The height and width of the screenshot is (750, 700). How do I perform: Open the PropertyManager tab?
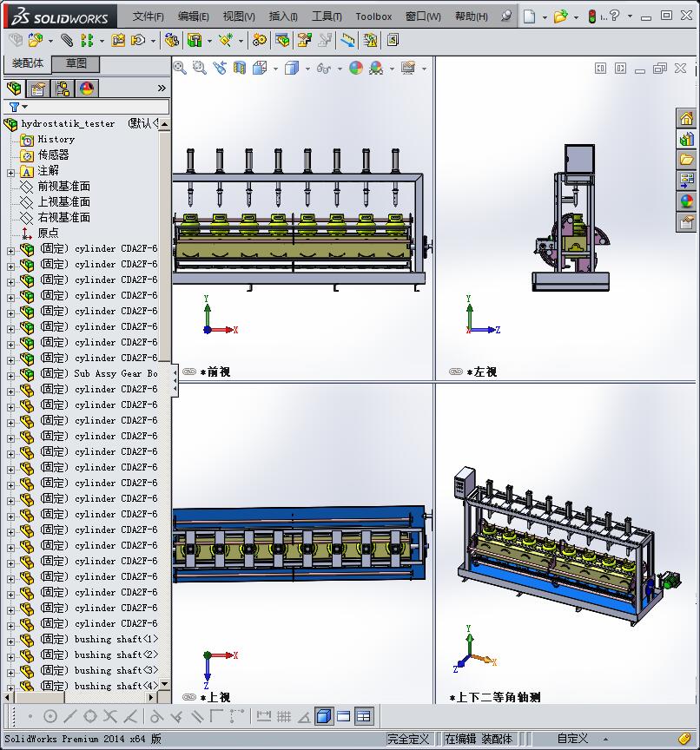38,89
